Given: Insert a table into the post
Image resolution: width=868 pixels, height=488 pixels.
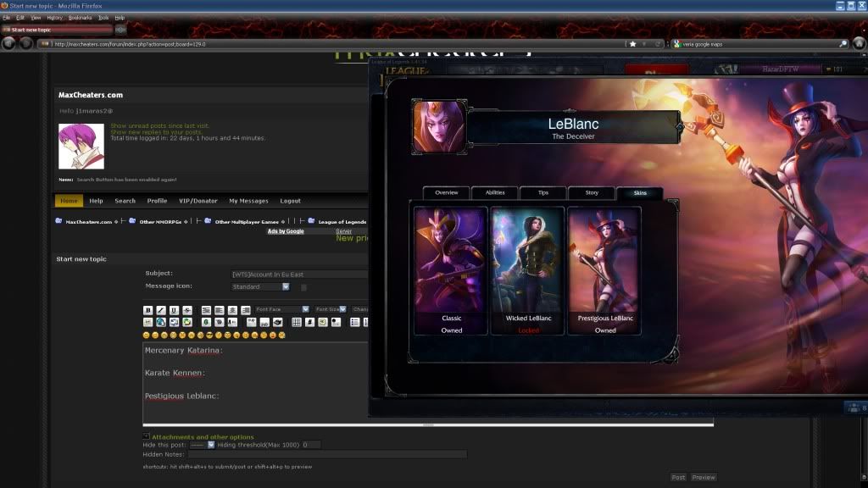Looking at the screenshot, I should click(297, 323).
